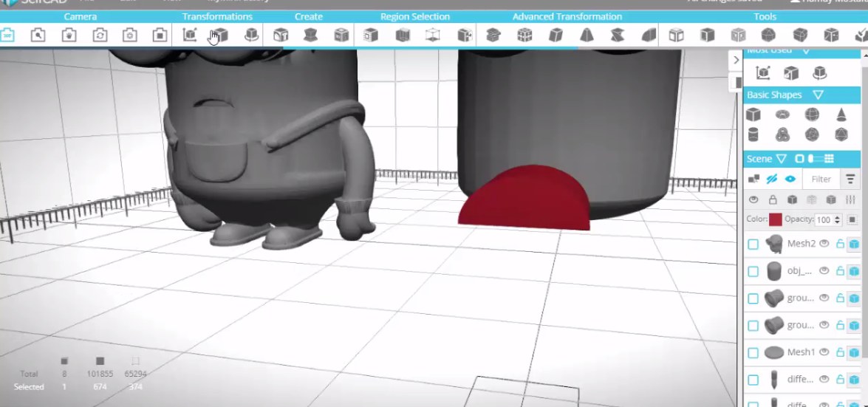Click the first icon under Region Selection
This screenshot has width=868, height=407.
[370, 35]
